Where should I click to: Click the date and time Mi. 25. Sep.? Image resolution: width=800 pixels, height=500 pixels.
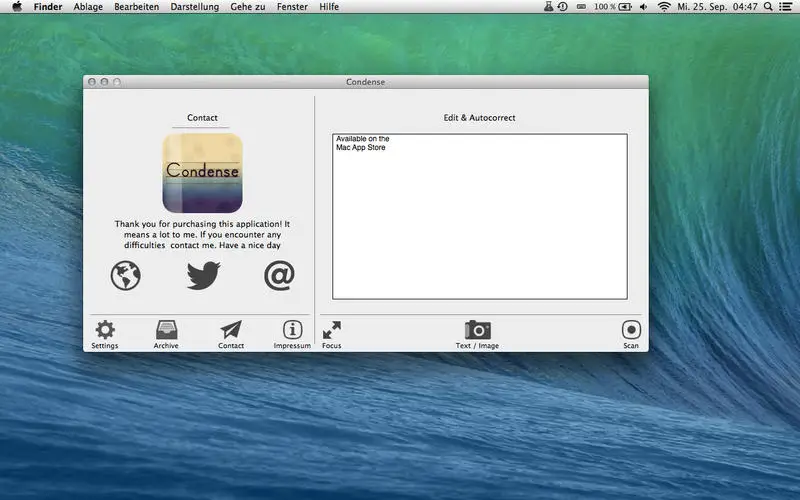pyautogui.click(x=717, y=7)
